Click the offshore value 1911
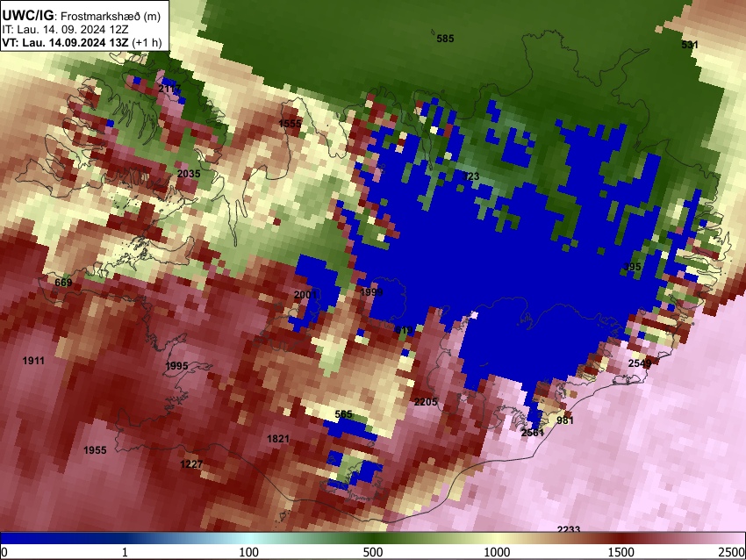The height and width of the screenshot is (560, 746). tap(33, 361)
